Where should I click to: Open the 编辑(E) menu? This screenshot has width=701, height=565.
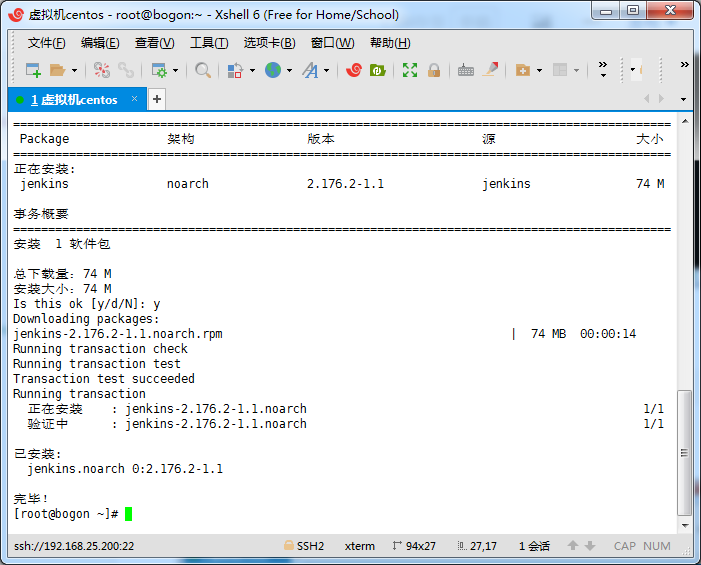(100, 43)
